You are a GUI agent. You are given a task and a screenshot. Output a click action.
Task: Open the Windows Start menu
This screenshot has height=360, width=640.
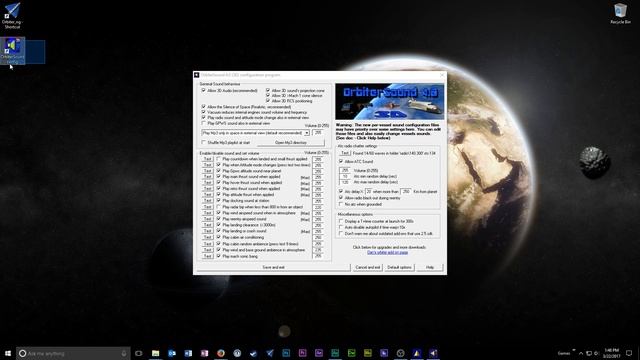[x=8, y=353]
